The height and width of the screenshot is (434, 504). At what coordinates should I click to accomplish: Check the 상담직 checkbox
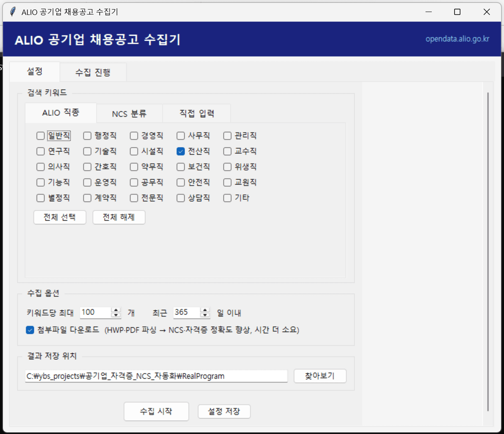click(181, 198)
